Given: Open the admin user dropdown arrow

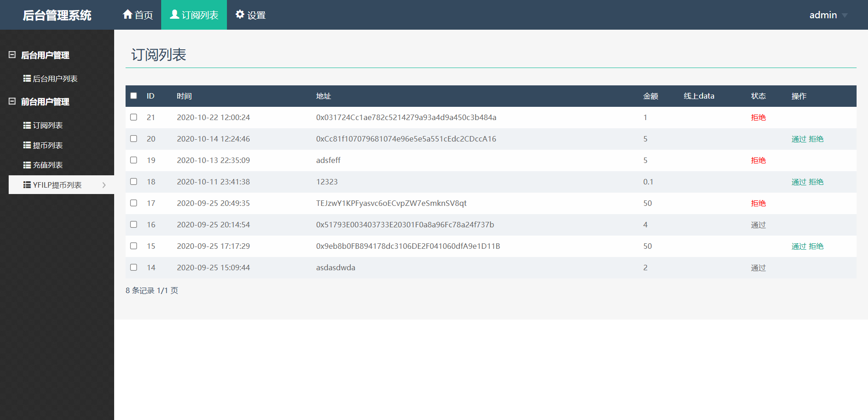Looking at the screenshot, I should coord(844,16).
